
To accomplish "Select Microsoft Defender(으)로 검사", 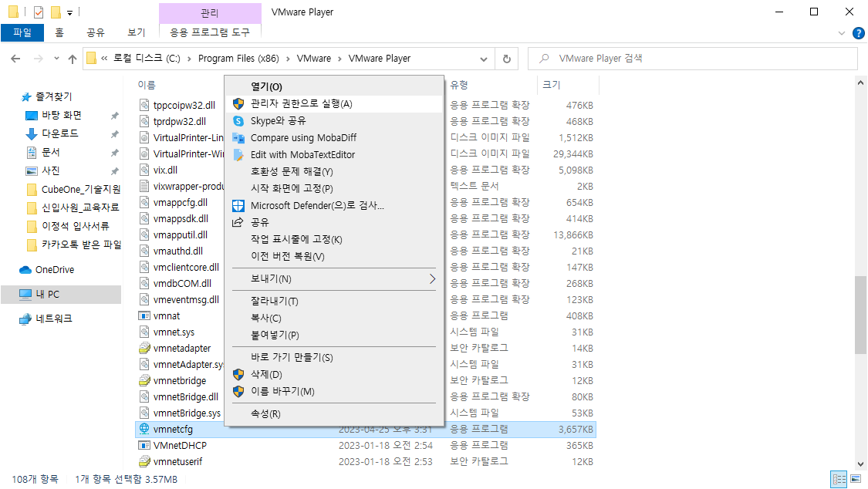I will click(334, 206).
